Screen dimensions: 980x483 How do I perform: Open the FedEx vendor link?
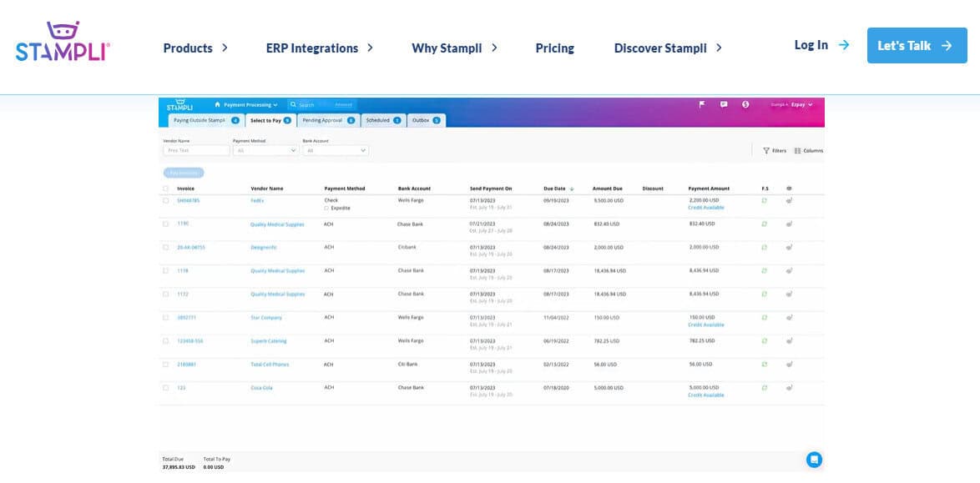click(256, 200)
